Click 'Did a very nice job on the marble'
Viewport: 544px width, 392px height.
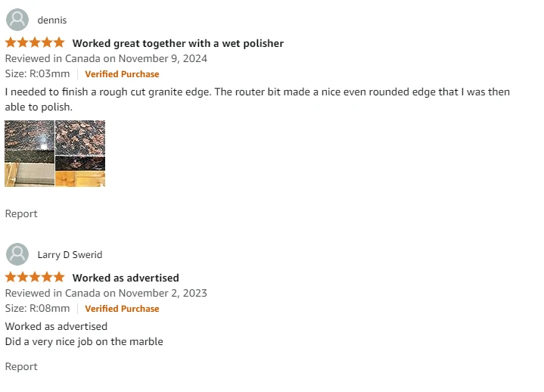click(x=84, y=342)
